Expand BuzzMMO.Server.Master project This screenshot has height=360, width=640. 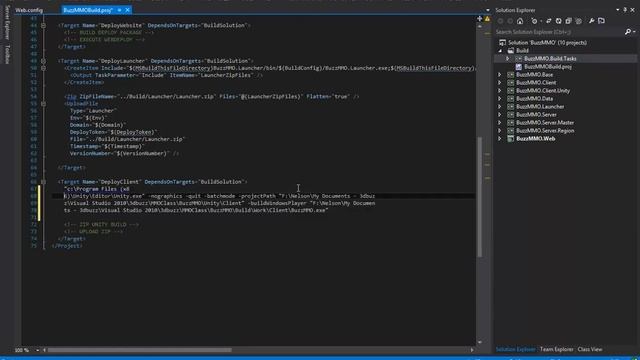pos(500,122)
